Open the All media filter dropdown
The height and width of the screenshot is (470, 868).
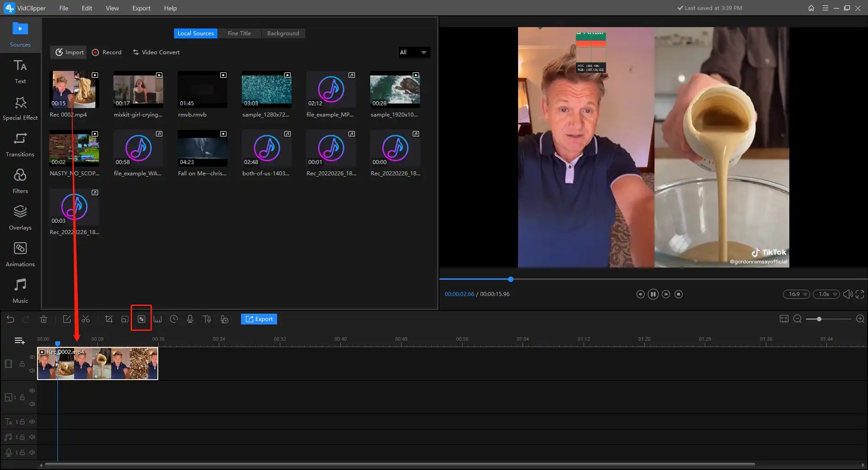pos(413,52)
